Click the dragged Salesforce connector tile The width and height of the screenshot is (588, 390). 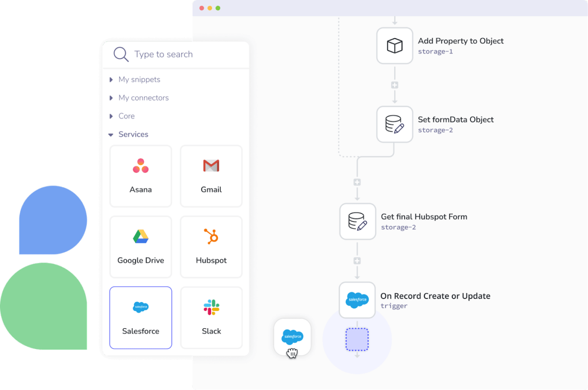292,337
